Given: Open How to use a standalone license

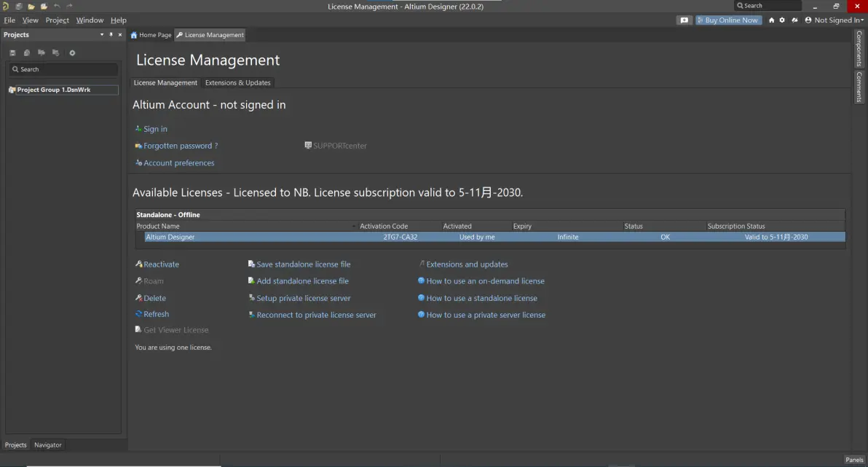Looking at the screenshot, I should [481, 298].
